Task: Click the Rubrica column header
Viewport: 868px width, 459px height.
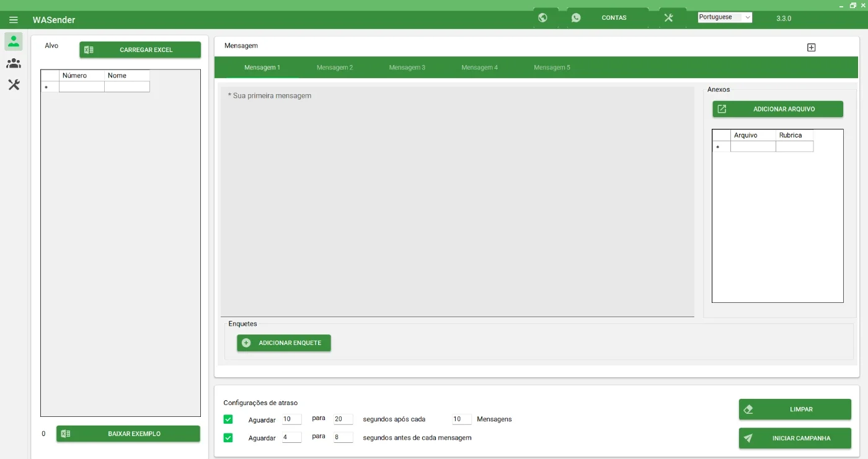Action: click(794, 135)
